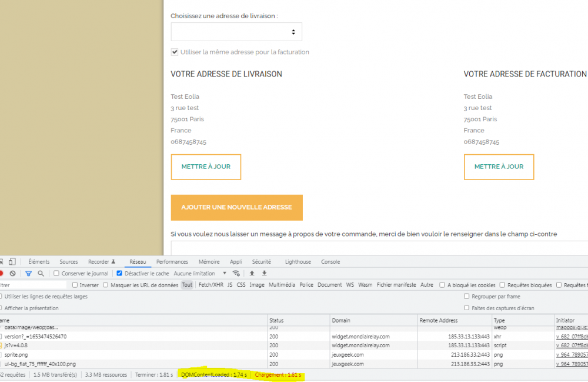Open initiator link for sprite.png row

point(572,354)
